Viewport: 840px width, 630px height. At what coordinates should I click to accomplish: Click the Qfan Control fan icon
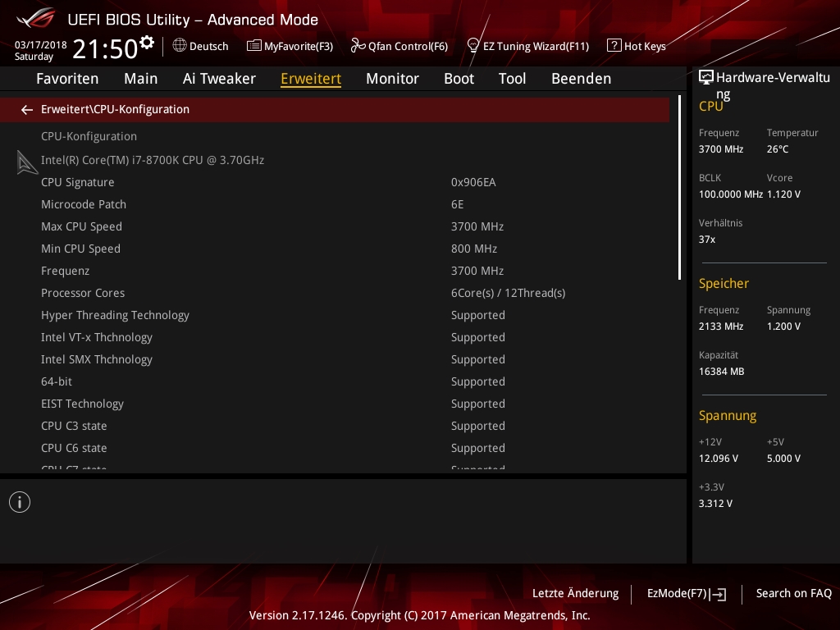tap(358, 46)
